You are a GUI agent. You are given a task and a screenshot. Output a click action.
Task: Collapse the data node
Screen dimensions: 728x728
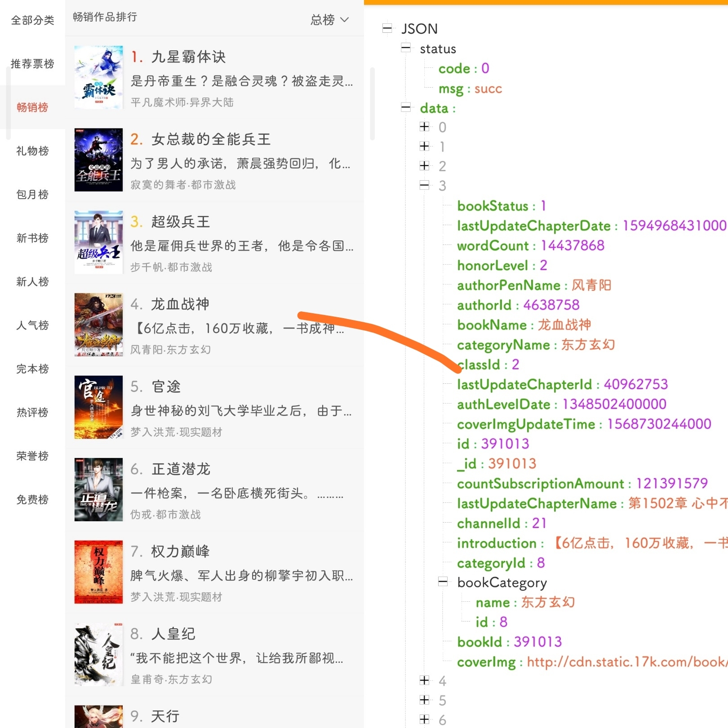click(405, 108)
